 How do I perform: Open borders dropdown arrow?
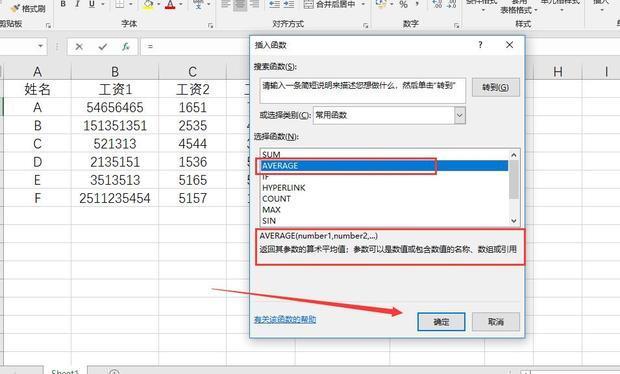pos(131,4)
